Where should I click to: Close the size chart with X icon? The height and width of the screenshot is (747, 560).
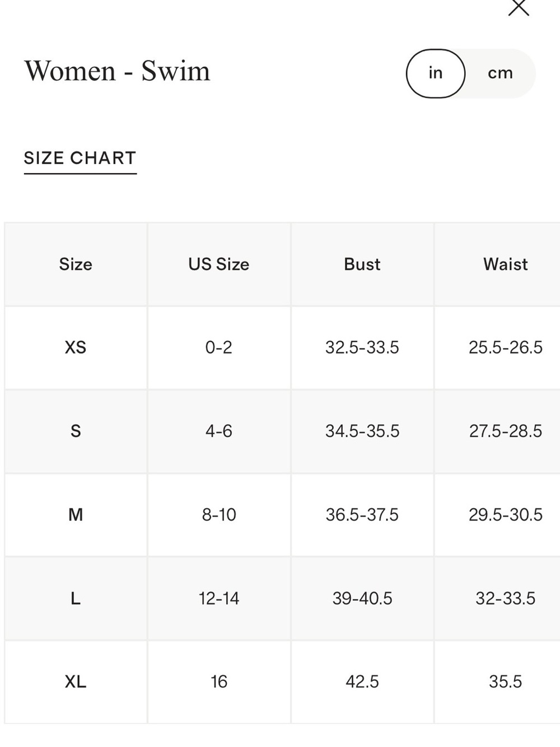coord(519,7)
